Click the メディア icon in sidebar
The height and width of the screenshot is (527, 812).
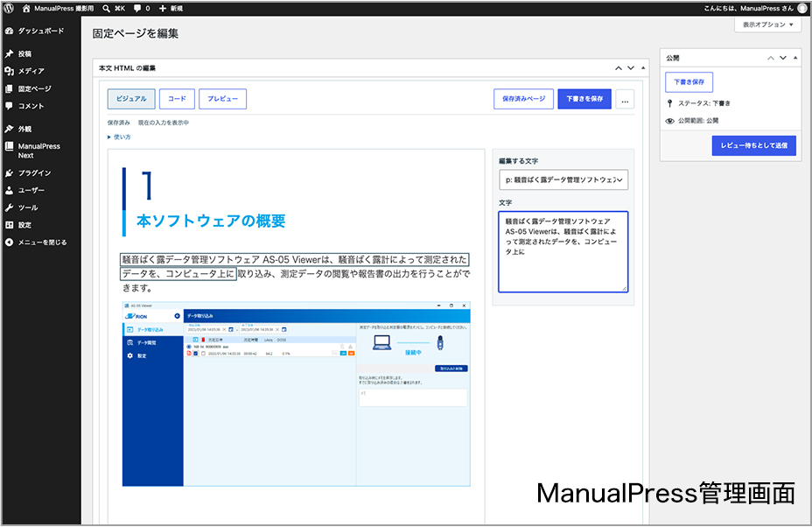10,71
